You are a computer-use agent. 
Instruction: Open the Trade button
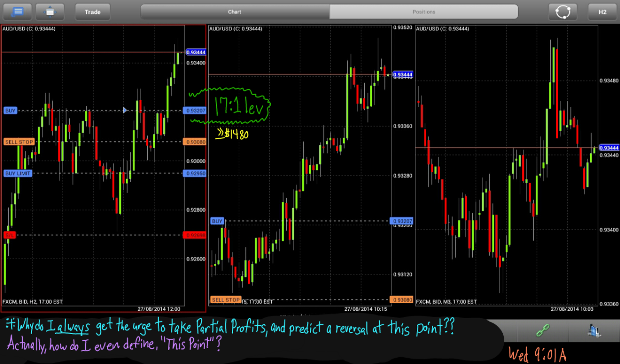[x=93, y=11]
